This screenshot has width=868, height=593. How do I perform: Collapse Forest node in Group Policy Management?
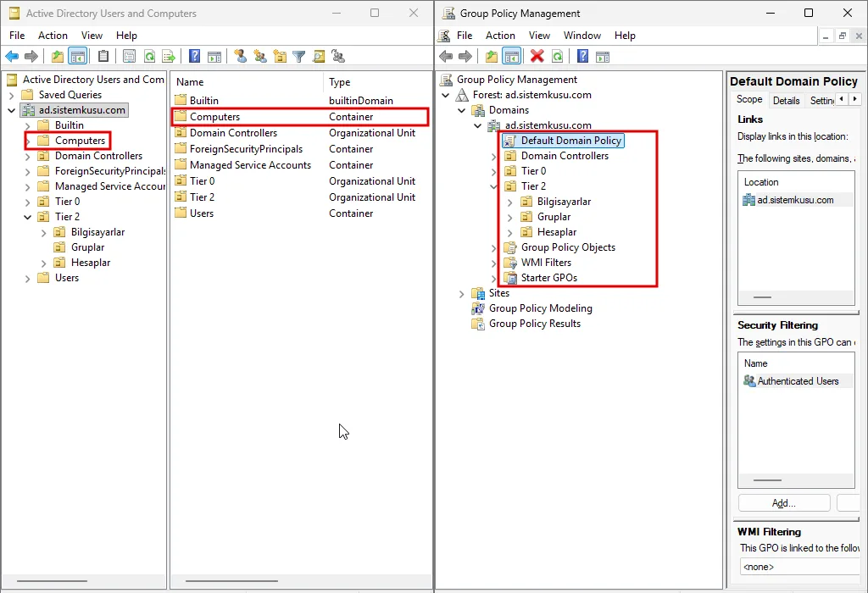click(x=446, y=95)
